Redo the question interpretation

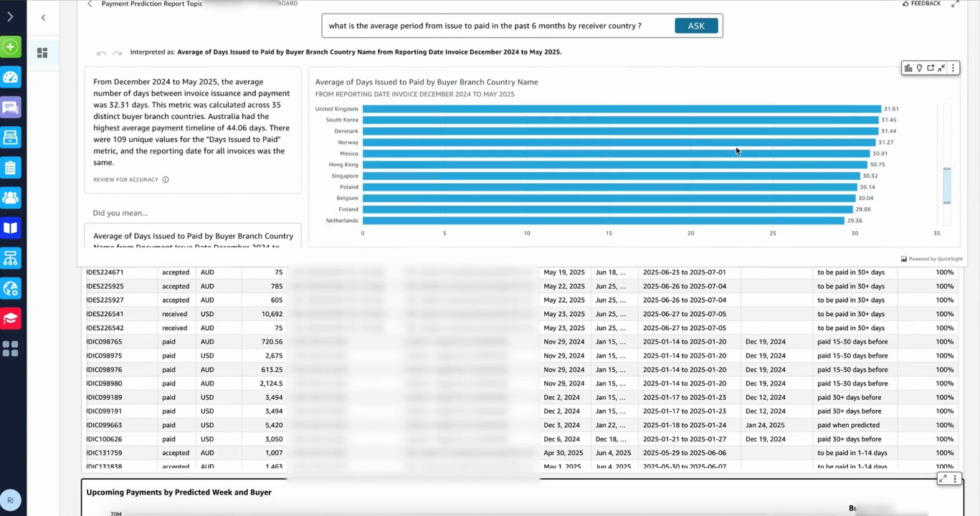pos(117,53)
